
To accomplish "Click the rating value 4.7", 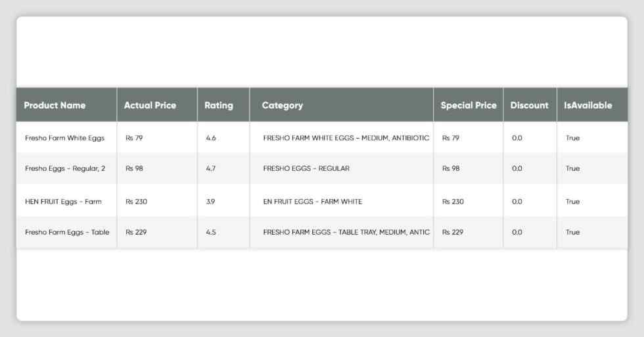I will (x=211, y=168).
